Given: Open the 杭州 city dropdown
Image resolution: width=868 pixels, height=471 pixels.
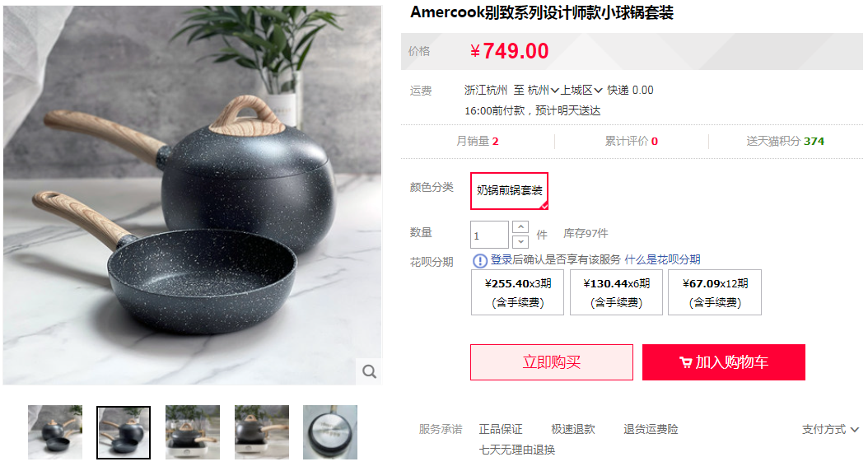Looking at the screenshot, I should [543, 91].
